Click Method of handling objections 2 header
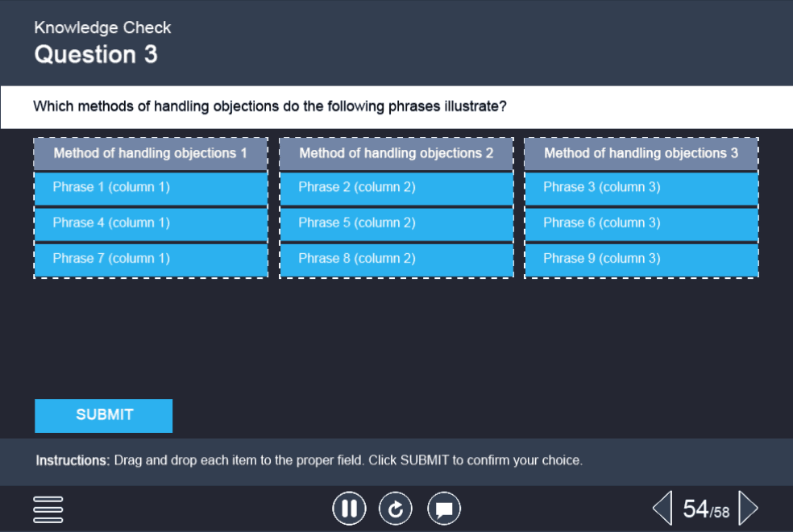The height and width of the screenshot is (532, 793). [x=396, y=153]
